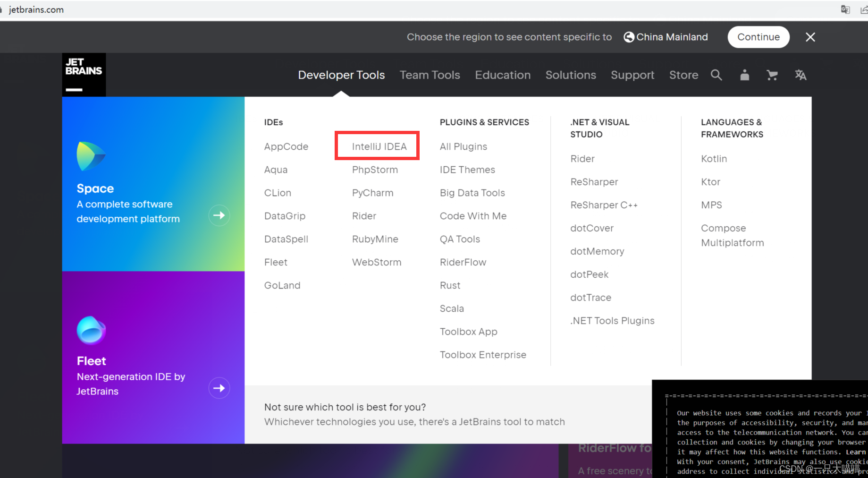
Task: Click Continue in the region banner
Action: (x=758, y=37)
